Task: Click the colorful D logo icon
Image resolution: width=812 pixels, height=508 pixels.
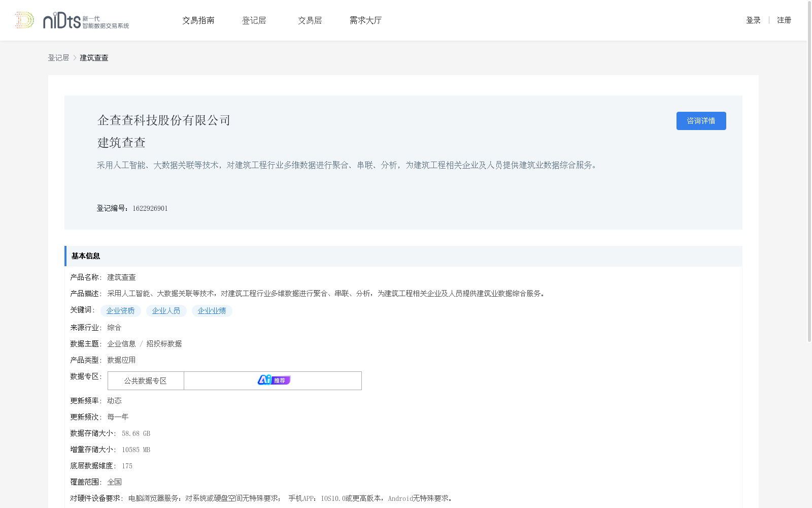Action: pos(24,20)
